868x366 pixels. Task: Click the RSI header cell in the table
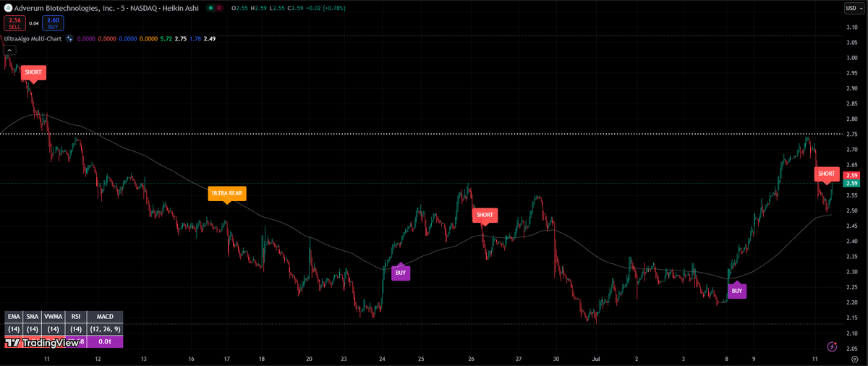tap(75, 317)
